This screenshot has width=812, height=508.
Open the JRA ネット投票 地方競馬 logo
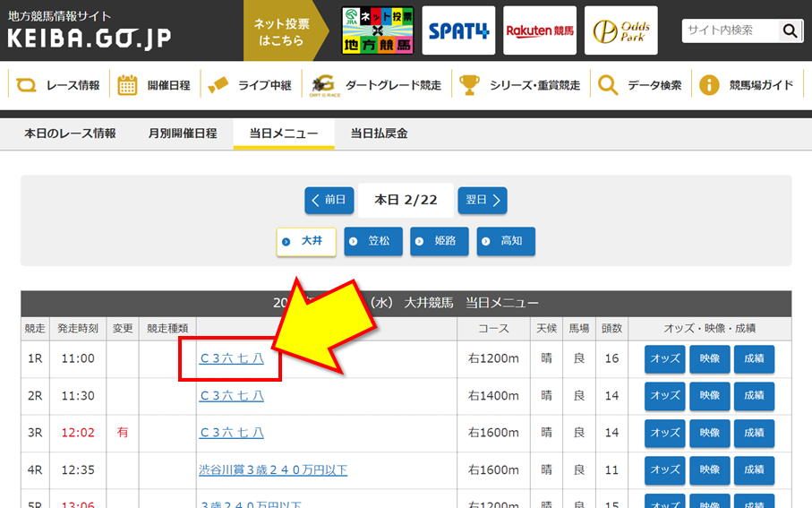click(377, 30)
